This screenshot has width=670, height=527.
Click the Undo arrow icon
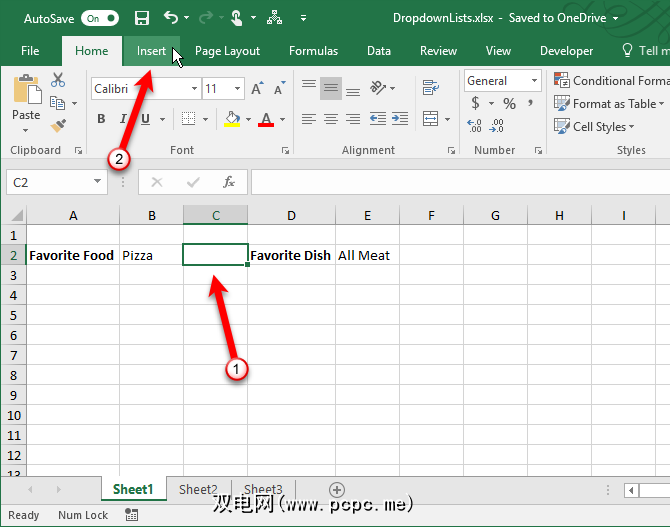tap(171, 18)
